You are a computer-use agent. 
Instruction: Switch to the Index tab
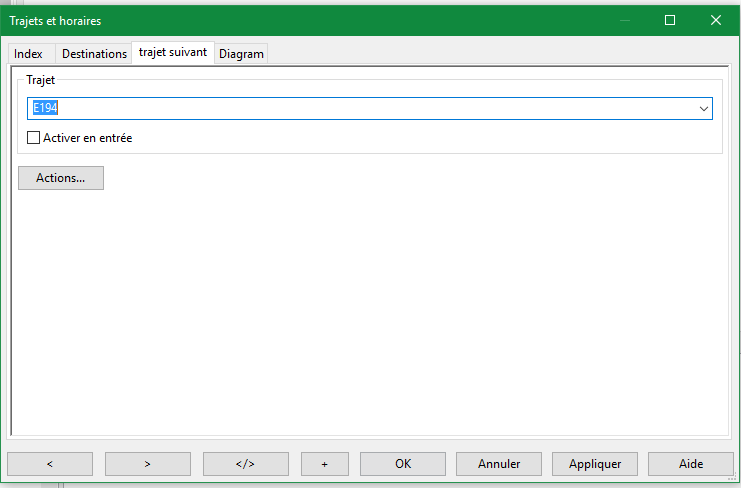pos(28,54)
